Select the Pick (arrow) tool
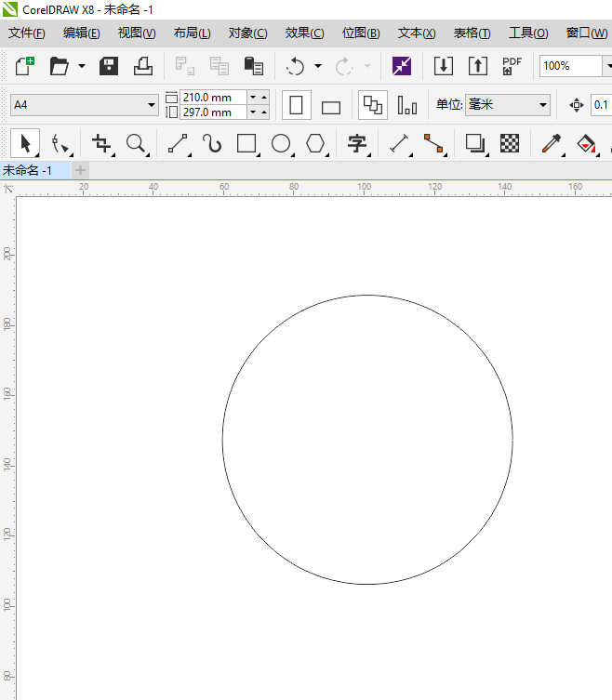This screenshot has width=612, height=700. click(x=26, y=143)
